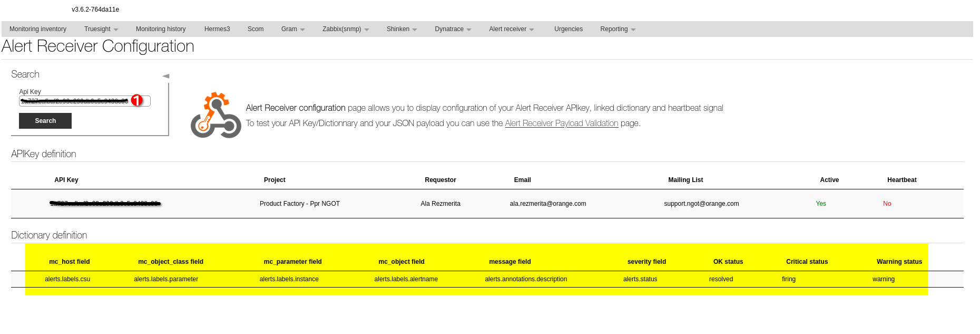The width and height of the screenshot is (980, 334).
Task: Click version text v3.6.2-764da11e
Action: [x=95, y=9]
